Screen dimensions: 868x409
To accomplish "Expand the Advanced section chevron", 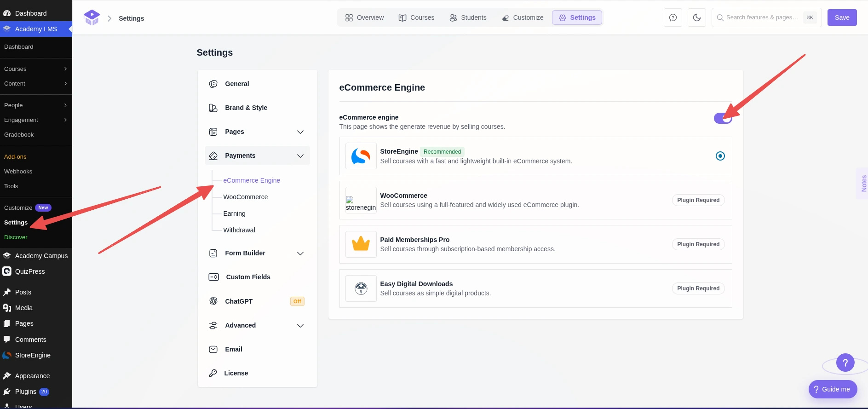I will (x=300, y=326).
